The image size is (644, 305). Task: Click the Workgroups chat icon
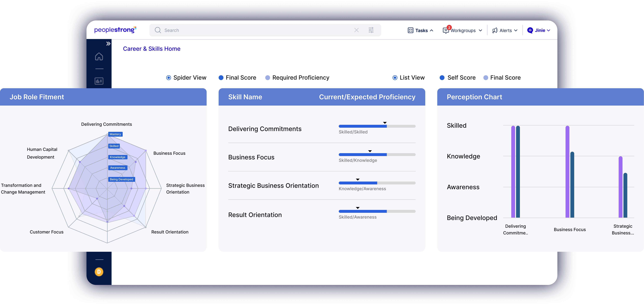(446, 31)
